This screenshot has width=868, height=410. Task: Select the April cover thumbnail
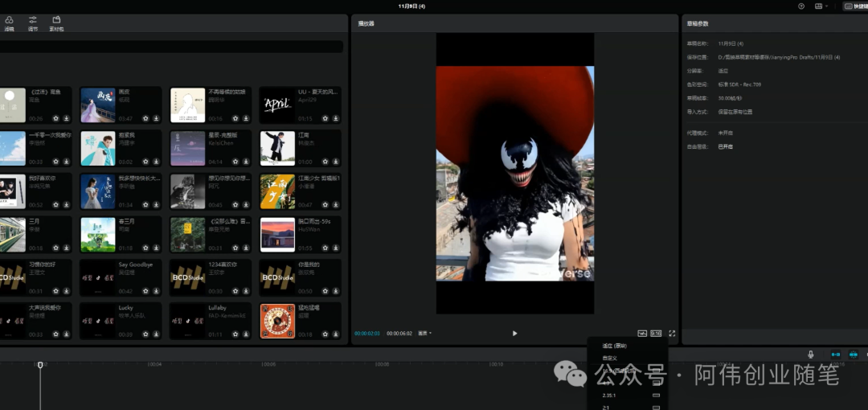277,105
